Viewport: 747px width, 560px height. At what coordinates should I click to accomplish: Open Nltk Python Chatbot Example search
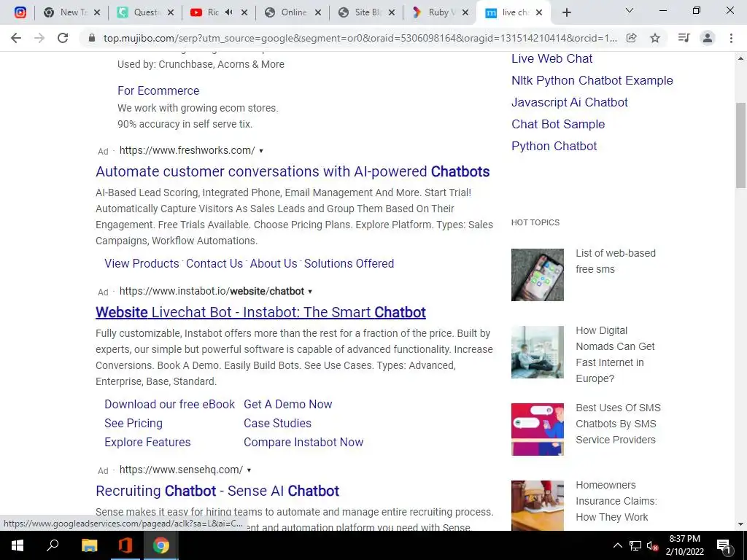coord(592,80)
